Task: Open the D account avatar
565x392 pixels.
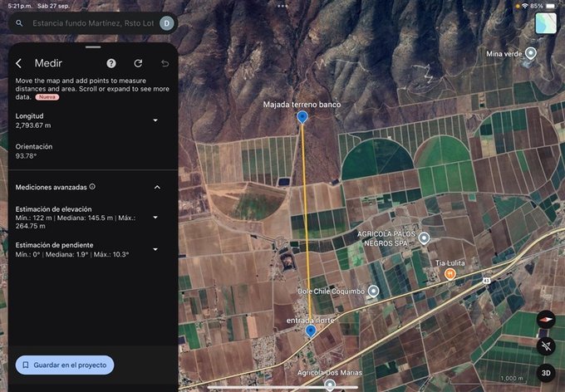Action: point(166,23)
